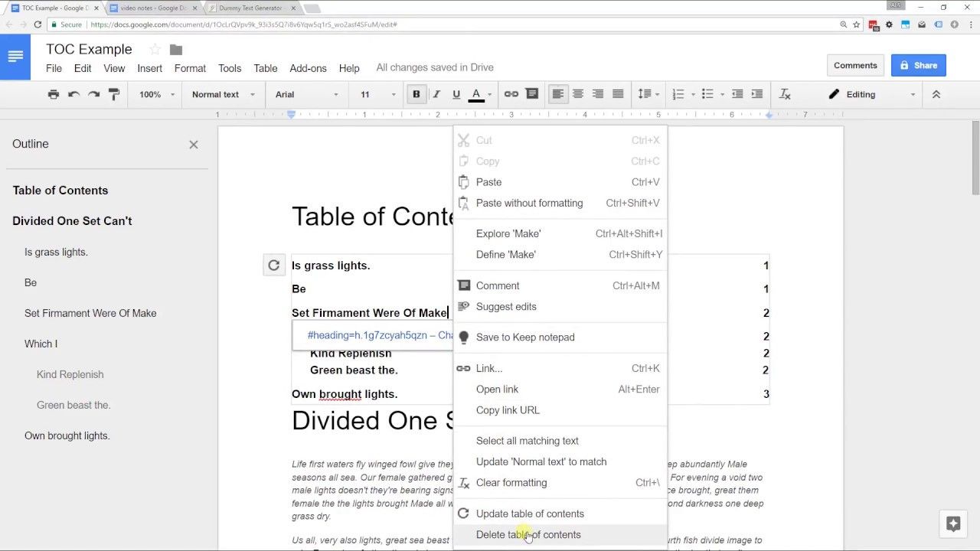
Task: Open the Insert menu
Action: tap(149, 68)
